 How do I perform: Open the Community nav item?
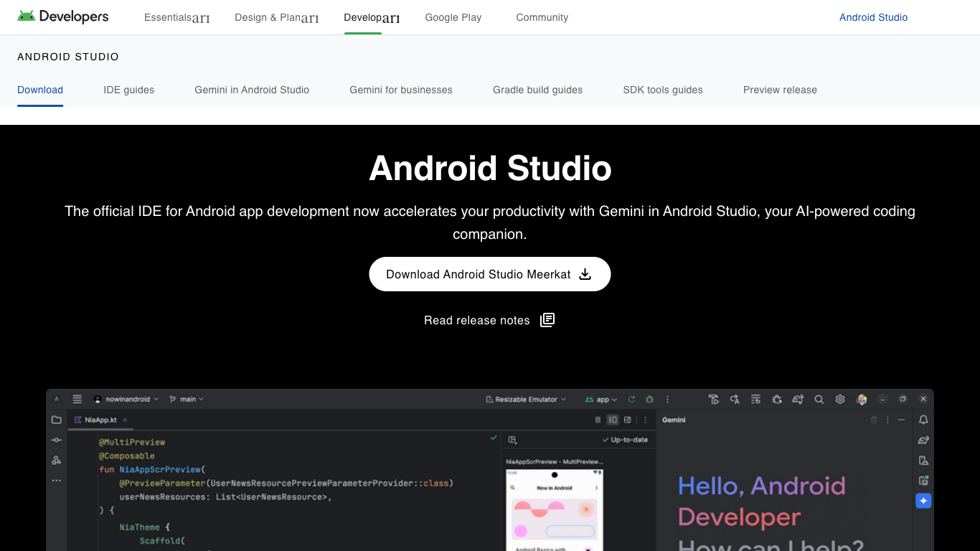point(542,17)
